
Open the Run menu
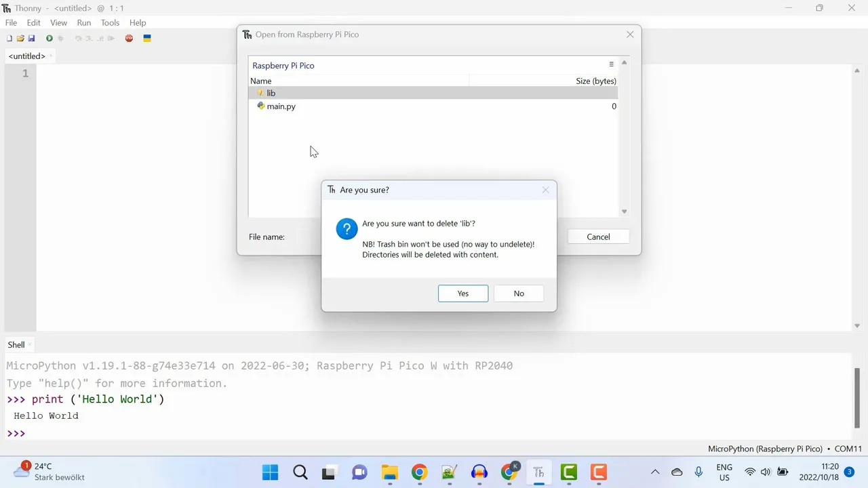84,22
